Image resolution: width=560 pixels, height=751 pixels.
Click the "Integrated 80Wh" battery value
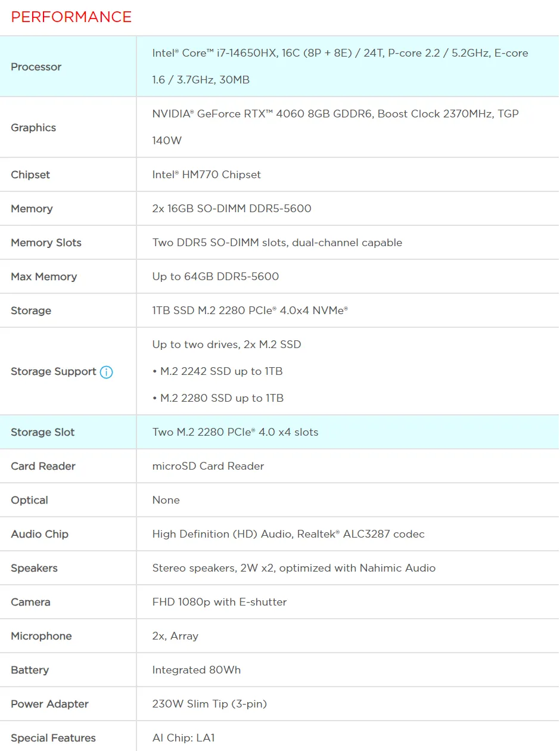tap(197, 670)
